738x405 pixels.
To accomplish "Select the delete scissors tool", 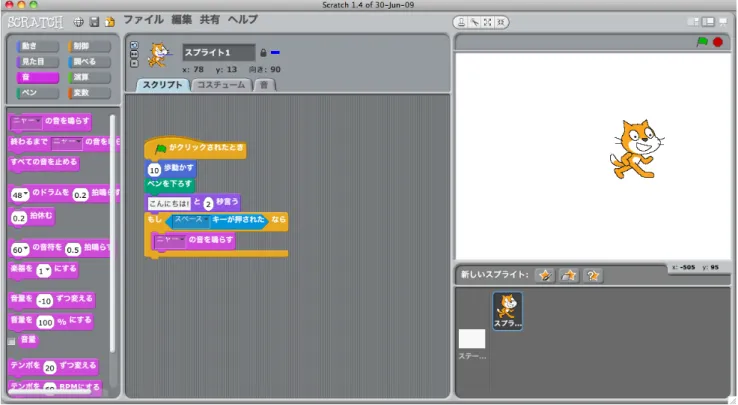I will [474, 22].
